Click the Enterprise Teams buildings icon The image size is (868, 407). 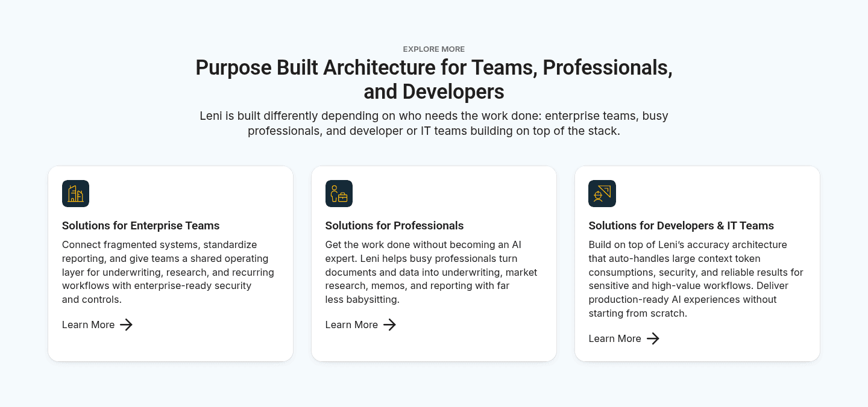tap(75, 194)
